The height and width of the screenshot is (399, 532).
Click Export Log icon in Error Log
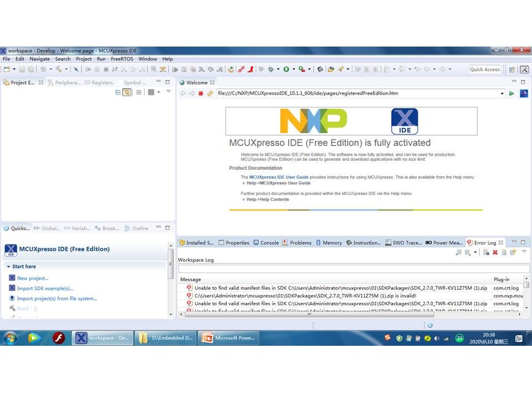459,253
